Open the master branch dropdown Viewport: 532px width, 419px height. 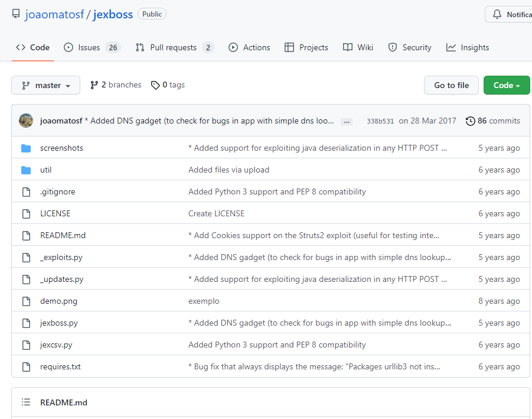pyautogui.click(x=46, y=85)
